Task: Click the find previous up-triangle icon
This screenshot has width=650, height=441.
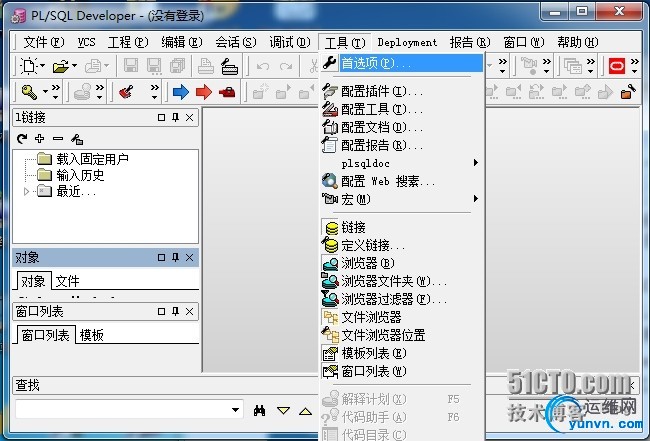Action: click(x=306, y=411)
